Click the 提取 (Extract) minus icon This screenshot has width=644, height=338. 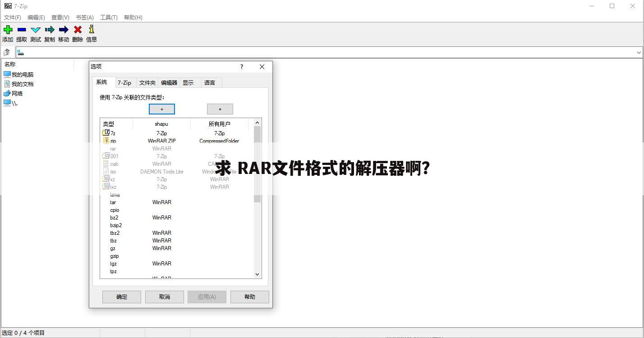pos(22,30)
